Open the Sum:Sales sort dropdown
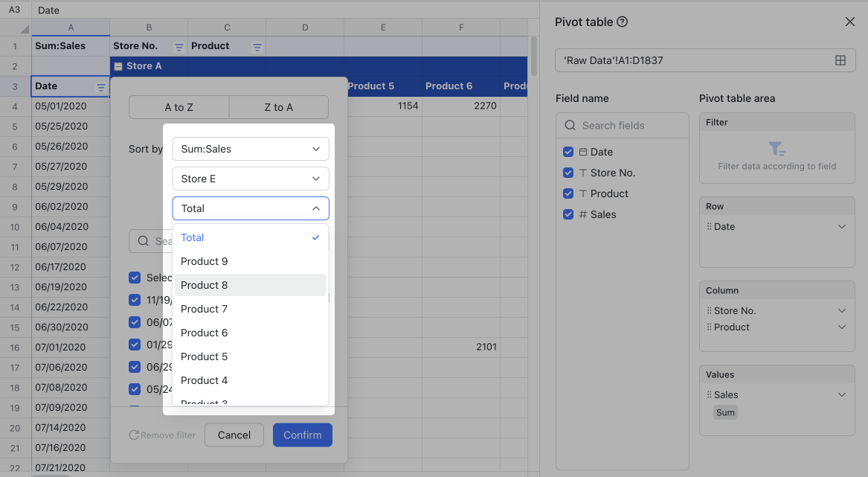 (250, 149)
